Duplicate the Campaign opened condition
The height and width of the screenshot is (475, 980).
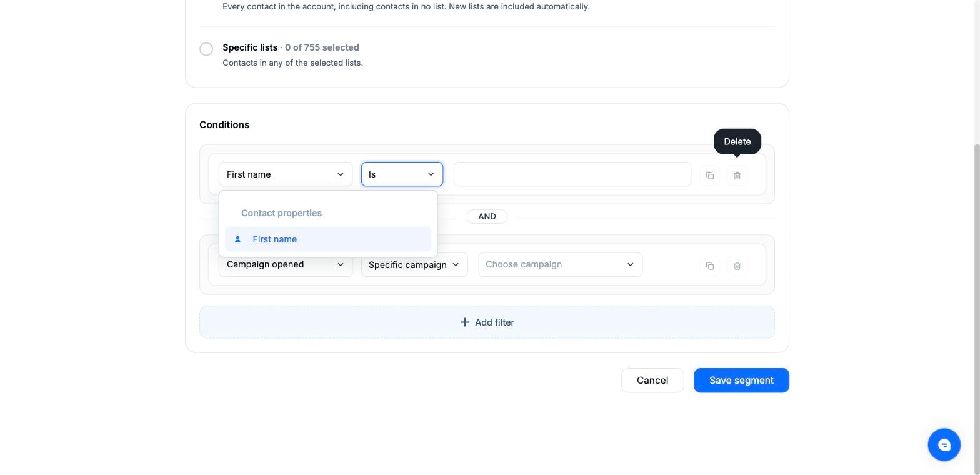tap(710, 266)
